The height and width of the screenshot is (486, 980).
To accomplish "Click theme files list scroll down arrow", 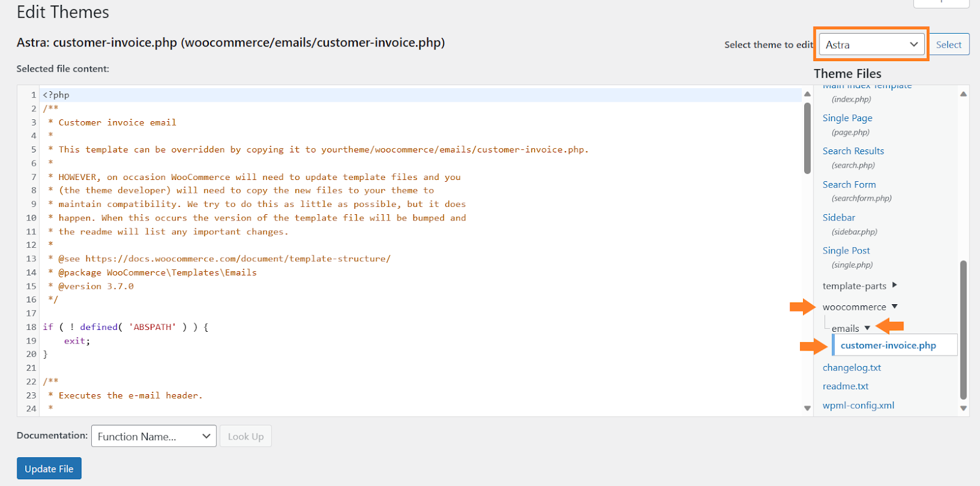I will pos(963,408).
